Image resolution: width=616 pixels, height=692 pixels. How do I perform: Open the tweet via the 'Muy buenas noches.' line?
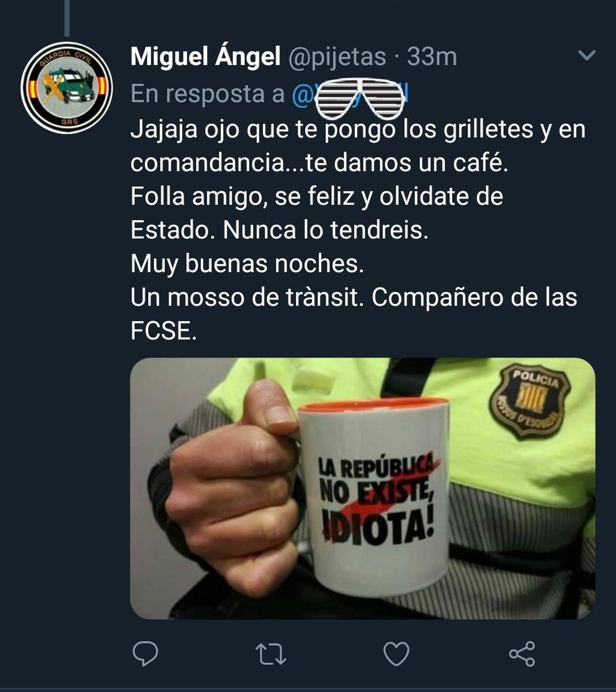click(x=247, y=264)
